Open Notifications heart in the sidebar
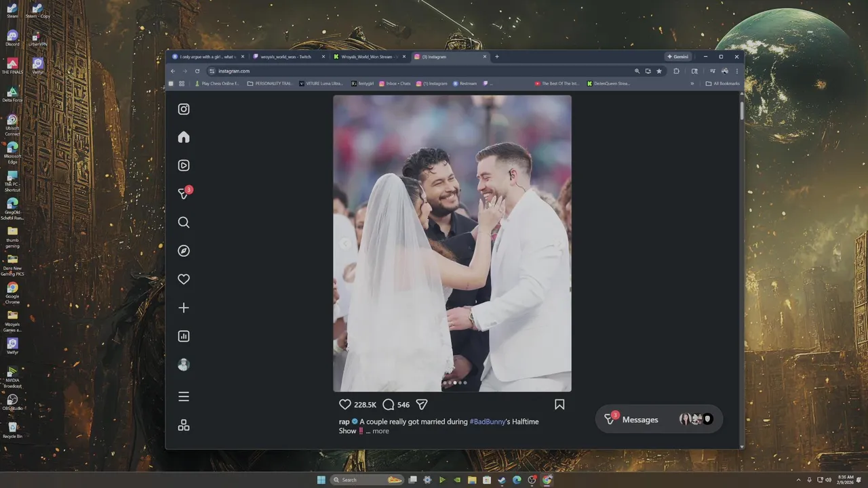The image size is (868, 488). pyautogui.click(x=184, y=279)
